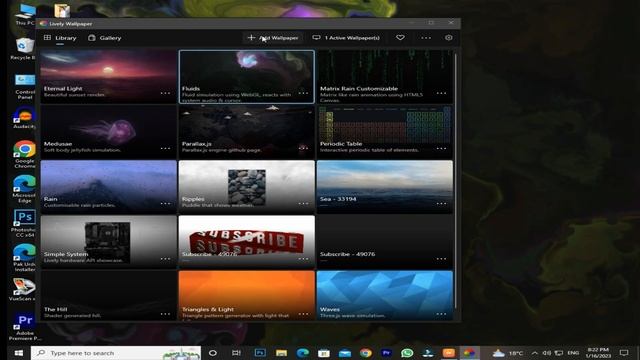Select the Eternal Light wallpaper
Image resolution: width=640 pixels, height=360 pixels.
[x=109, y=76]
